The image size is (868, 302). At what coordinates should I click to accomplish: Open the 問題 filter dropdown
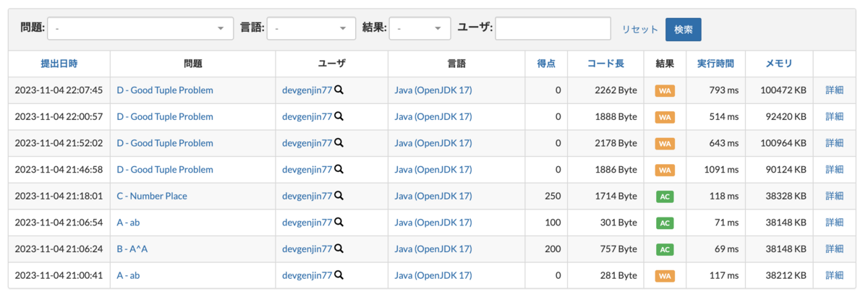tap(141, 28)
